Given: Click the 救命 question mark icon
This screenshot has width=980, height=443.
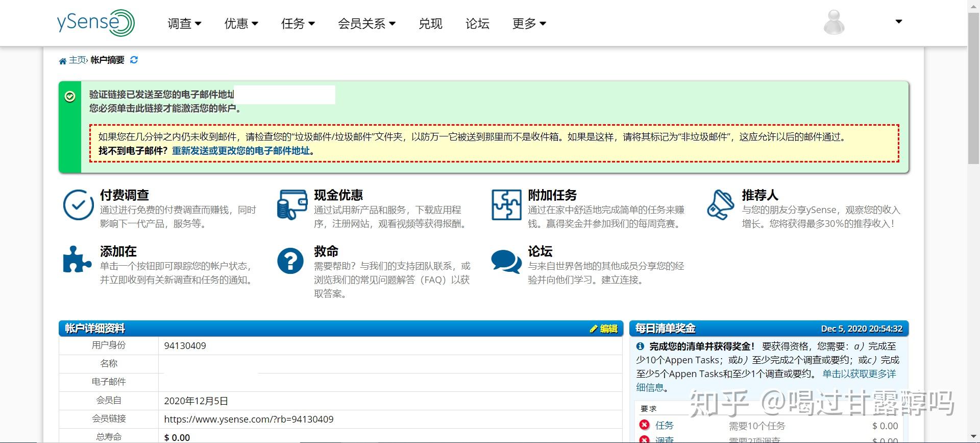Looking at the screenshot, I should [x=290, y=261].
